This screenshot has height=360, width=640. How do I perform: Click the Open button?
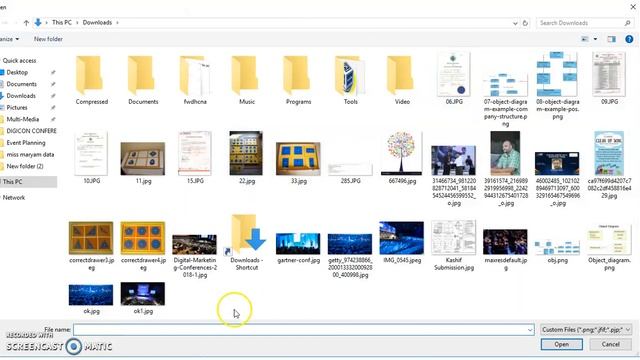click(x=562, y=344)
